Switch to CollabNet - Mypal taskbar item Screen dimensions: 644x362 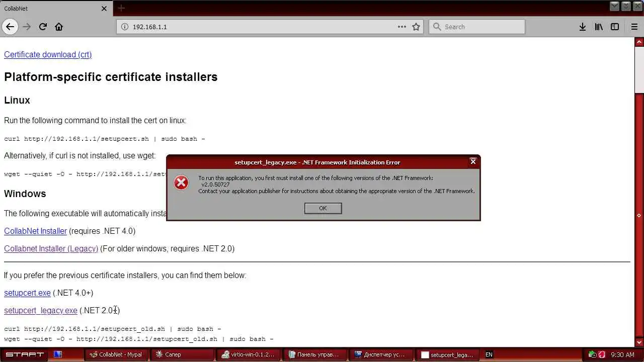[115, 354]
